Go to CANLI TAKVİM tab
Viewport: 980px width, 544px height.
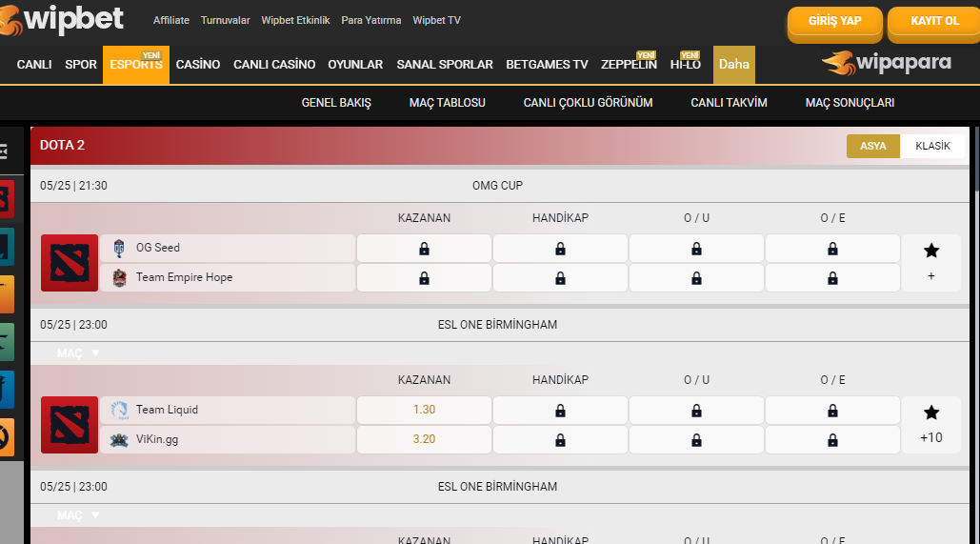pyautogui.click(x=729, y=103)
